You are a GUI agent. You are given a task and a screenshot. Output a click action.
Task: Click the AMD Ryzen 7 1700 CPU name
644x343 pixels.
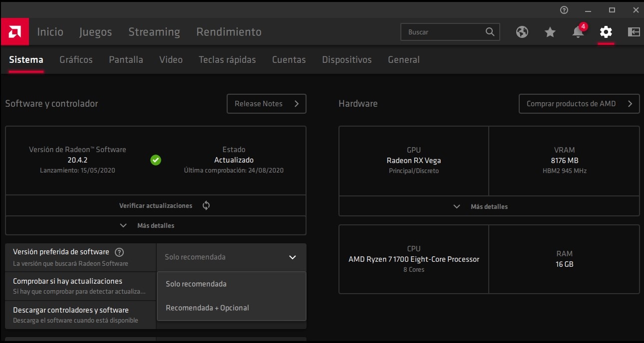coord(414,259)
